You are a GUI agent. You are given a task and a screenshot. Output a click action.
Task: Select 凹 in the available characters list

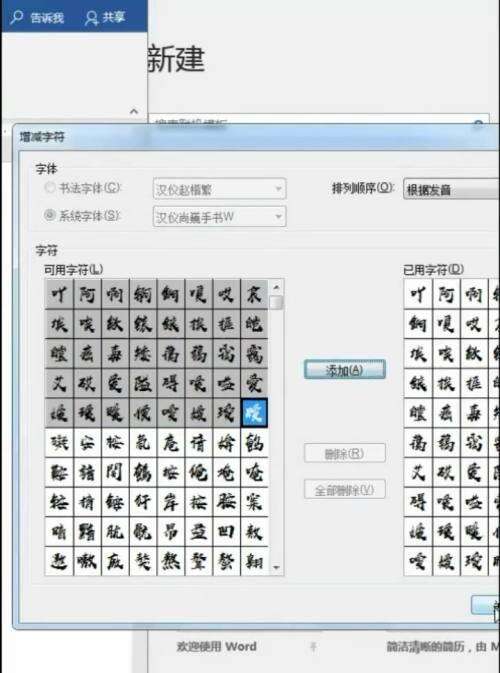pos(226,531)
